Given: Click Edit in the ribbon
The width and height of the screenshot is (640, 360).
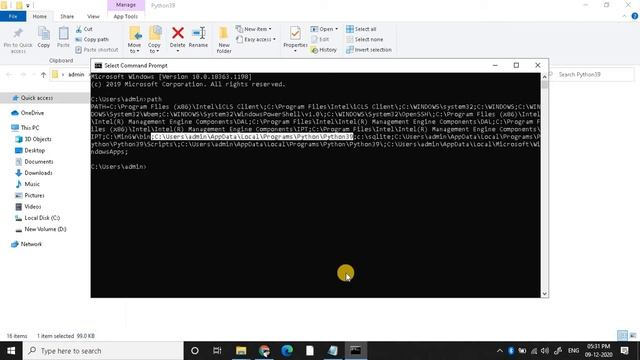Looking at the screenshot, I should coord(320,39).
